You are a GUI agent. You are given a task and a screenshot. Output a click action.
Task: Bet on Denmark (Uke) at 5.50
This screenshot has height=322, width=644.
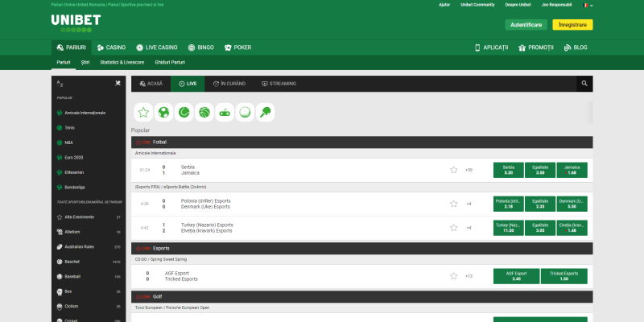tap(572, 204)
